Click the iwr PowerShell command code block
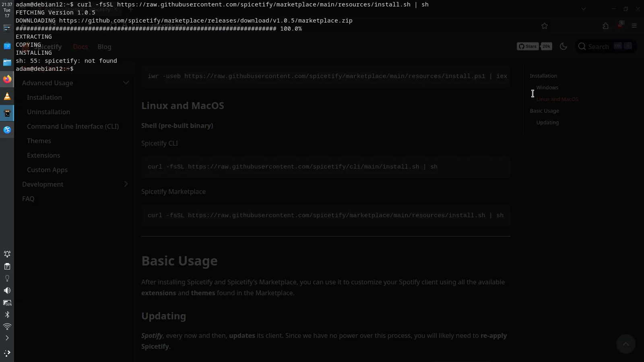 326,76
